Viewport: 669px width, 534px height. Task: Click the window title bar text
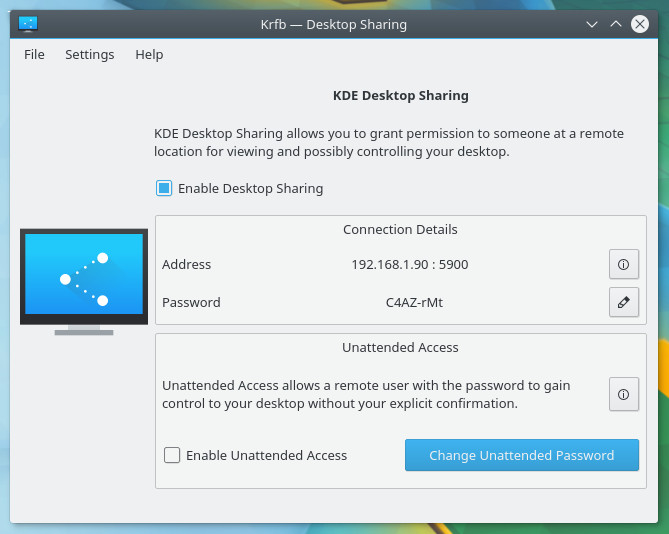(334, 23)
